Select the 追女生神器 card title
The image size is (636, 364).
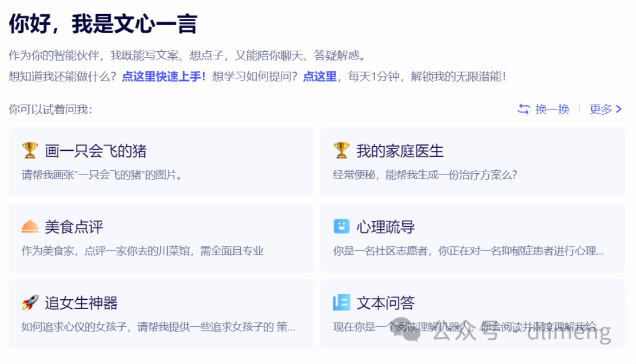(81, 303)
